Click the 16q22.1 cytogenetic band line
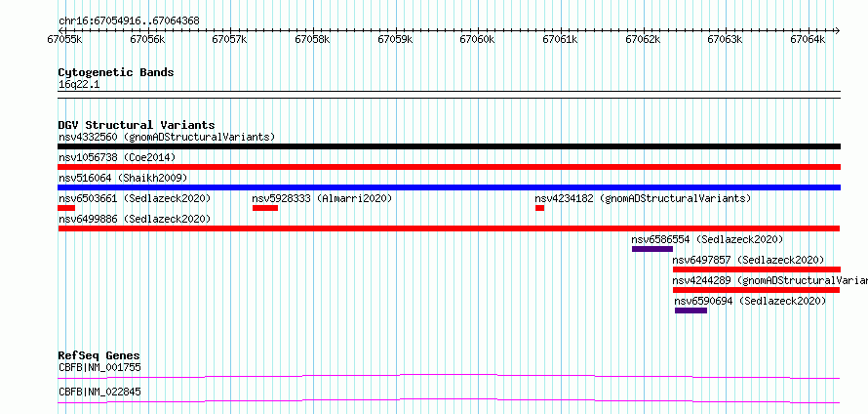 coord(449,95)
